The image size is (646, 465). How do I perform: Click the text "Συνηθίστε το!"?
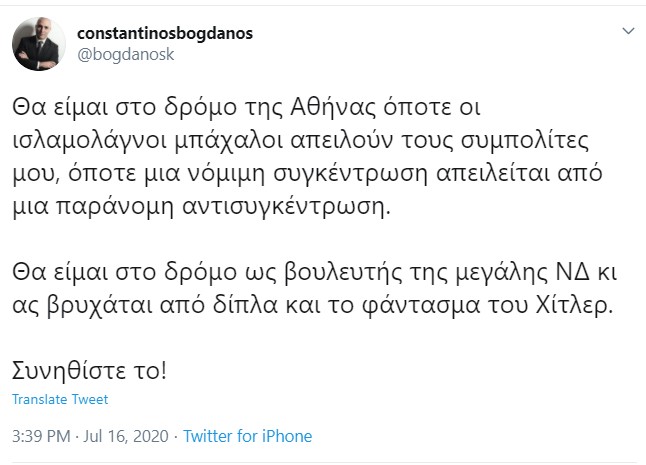point(90,370)
